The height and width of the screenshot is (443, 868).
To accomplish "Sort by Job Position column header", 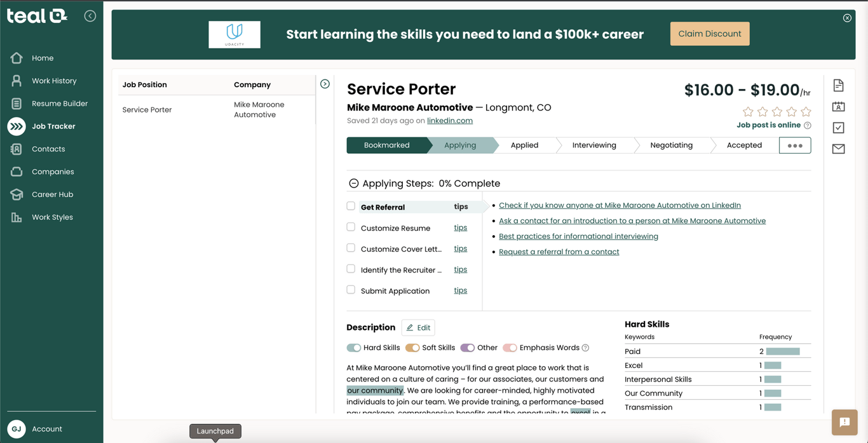I will click(x=144, y=85).
